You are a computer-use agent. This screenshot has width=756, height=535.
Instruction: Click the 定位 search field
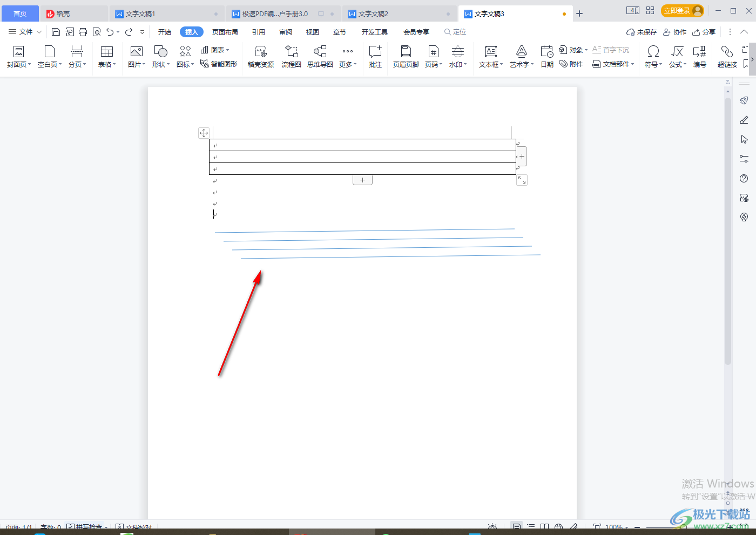pyautogui.click(x=455, y=32)
